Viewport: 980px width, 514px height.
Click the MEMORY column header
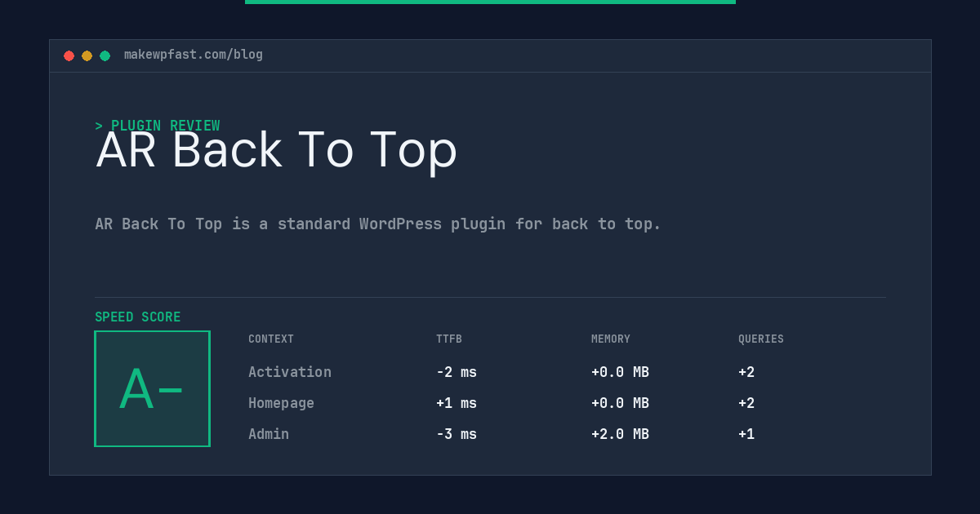click(611, 339)
